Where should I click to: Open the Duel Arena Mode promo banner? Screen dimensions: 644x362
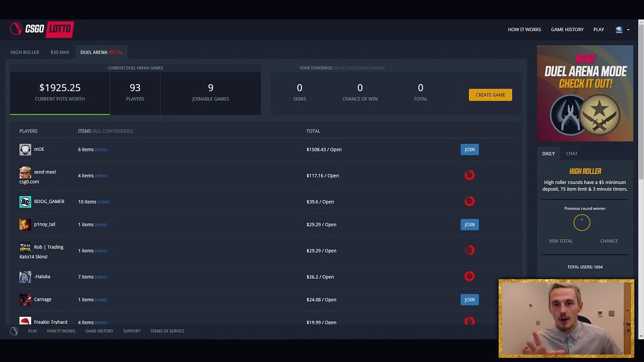[585, 94]
